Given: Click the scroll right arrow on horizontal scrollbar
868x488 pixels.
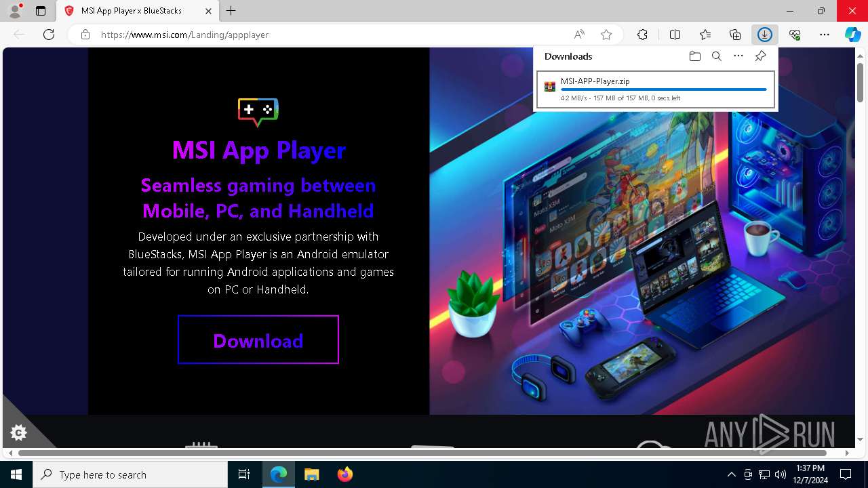Looking at the screenshot, I should pos(847,453).
